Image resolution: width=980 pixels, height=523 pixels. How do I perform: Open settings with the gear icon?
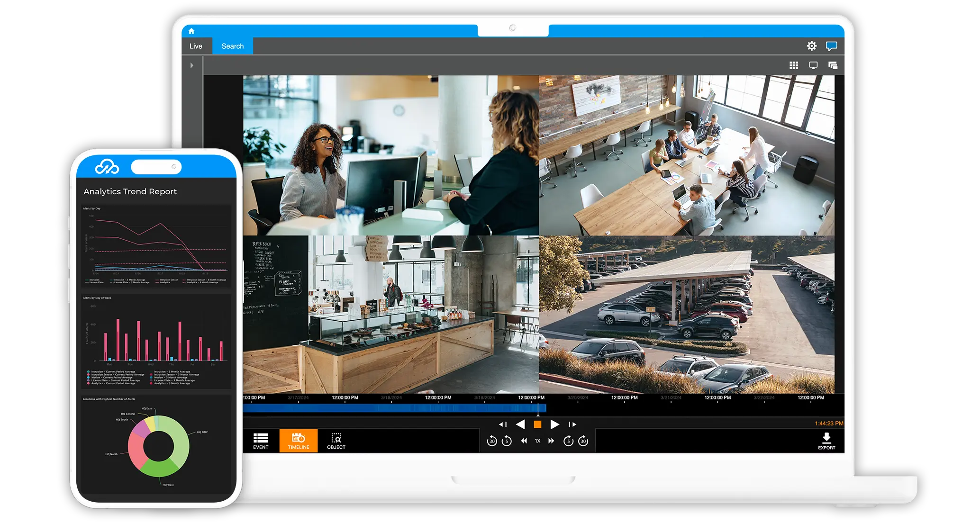pos(812,46)
